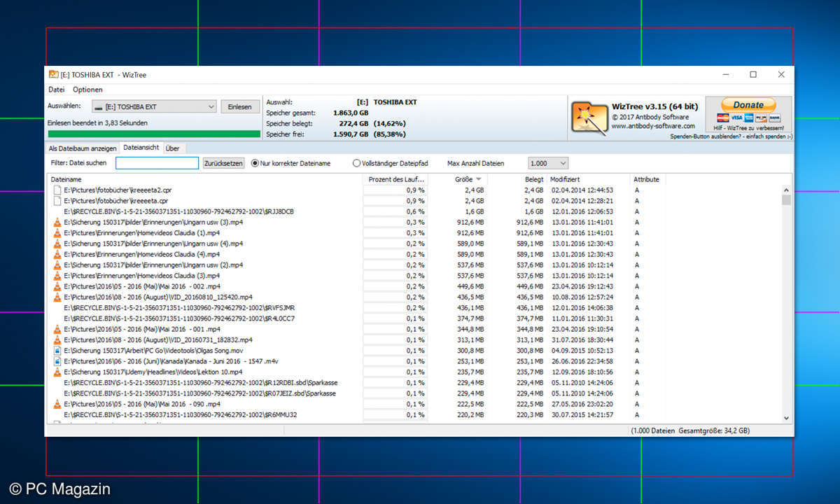Click the scrollbar up arrow

[786, 189]
